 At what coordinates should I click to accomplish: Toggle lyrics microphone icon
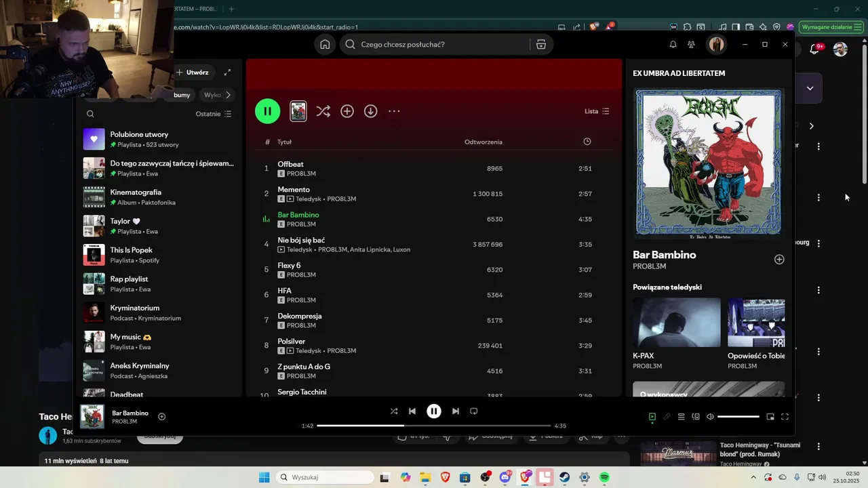667,417
